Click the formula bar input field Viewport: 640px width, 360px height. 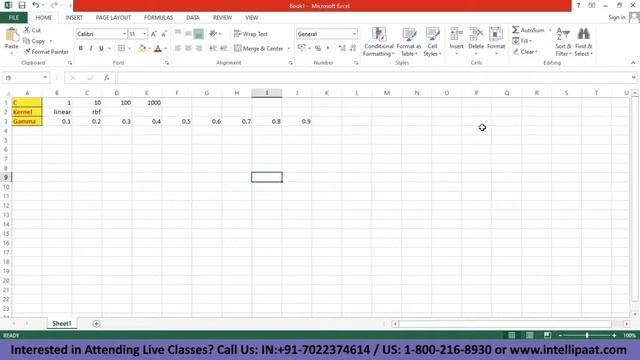373,78
